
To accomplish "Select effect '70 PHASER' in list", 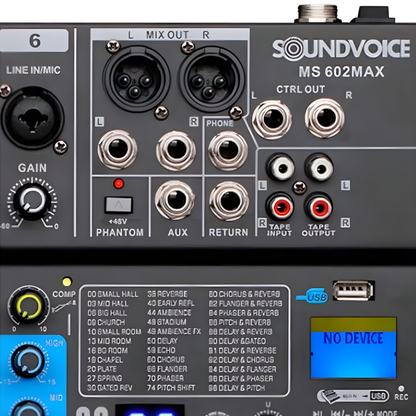I will 165,378.
